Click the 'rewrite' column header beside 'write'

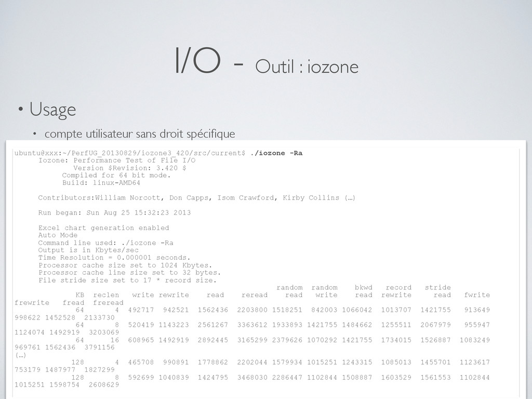174,295
